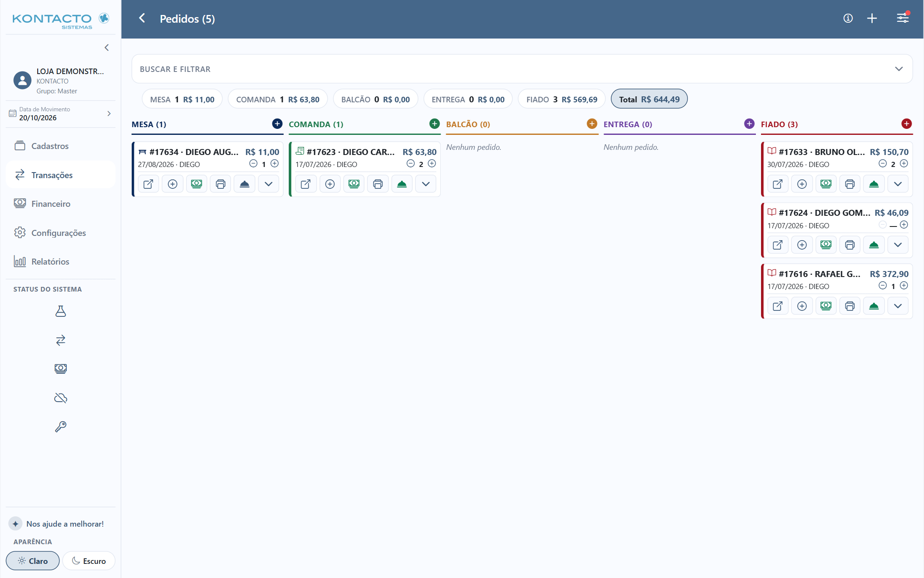This screenshot has height=578, width=924.
Task: Click the info icon in top bar
Action: (848, 18)
